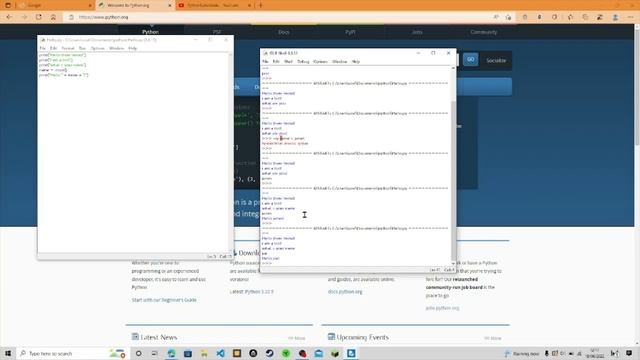Click the Socialize link on python.org
640x360 pixels.
(x=496, y=60)
